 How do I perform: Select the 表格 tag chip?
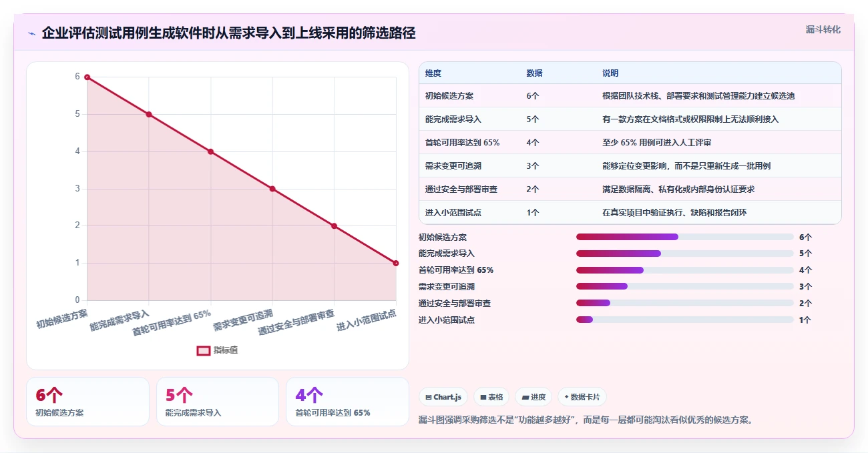(491, 397)
